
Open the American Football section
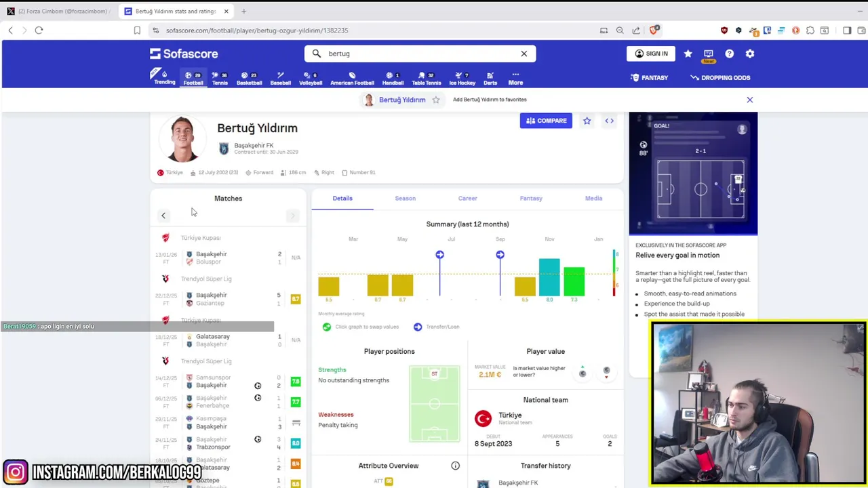(x=352, y=78)
